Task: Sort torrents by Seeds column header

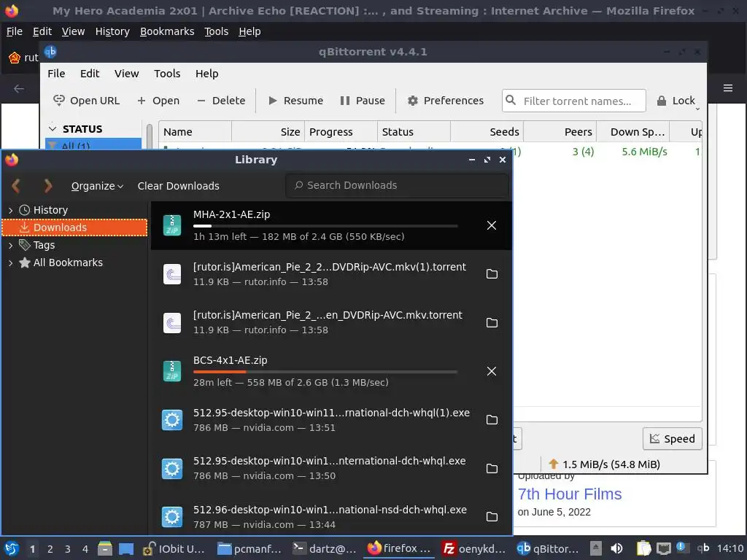Action: [487, 132]
